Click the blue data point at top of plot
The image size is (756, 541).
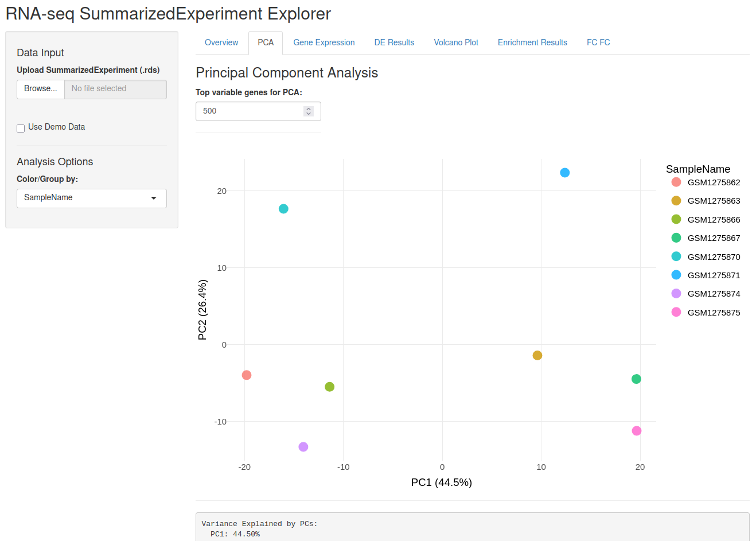coord(565,173)
